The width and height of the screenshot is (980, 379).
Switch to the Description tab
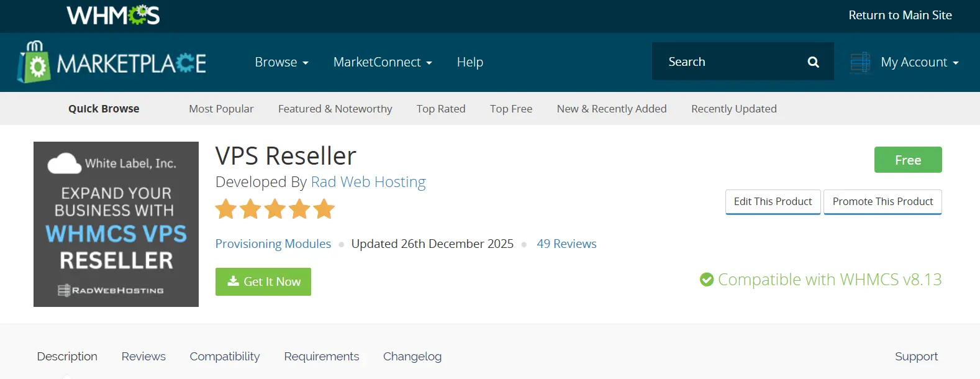pos(67,357)
